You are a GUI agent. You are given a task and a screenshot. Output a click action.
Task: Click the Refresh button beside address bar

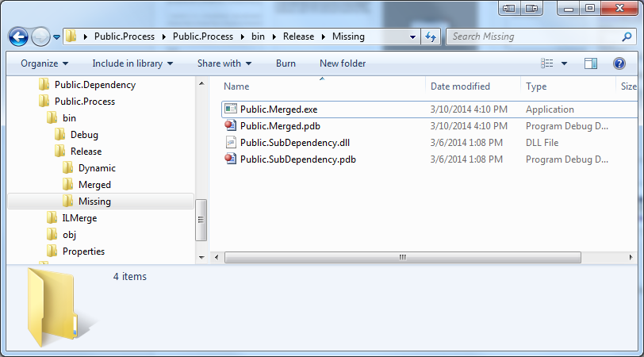(431, 36)
